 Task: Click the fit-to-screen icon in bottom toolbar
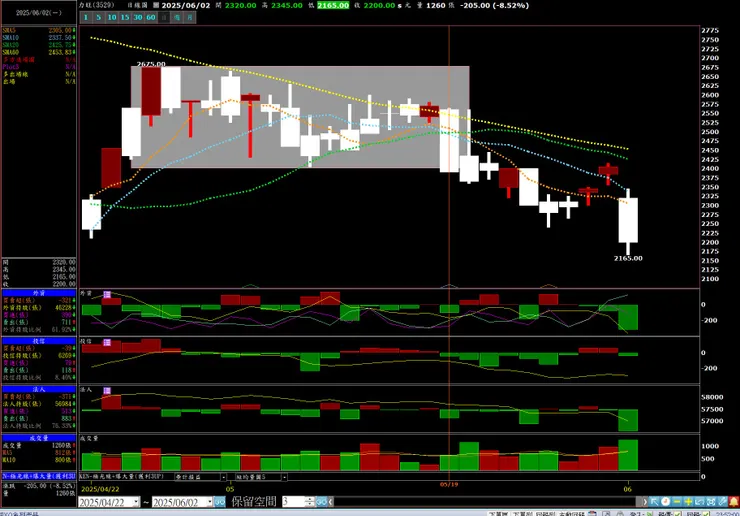pos(711,502)
